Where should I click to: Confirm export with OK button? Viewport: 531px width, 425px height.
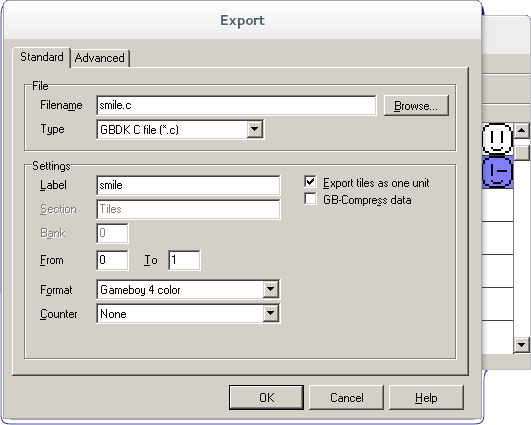point(267,398)
